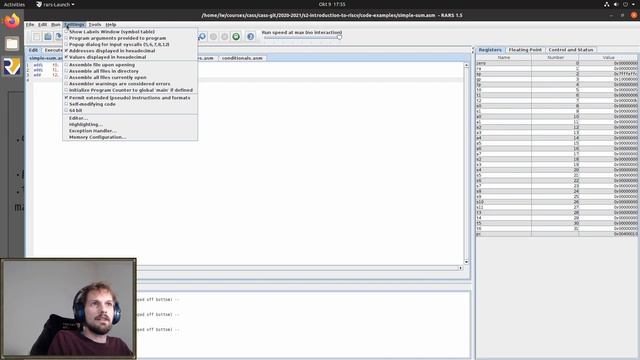Image resolution: width=640 pixels, height=360 pixels.
Task: Switch to the Floating Point tab
Action: tap(525, 50)
